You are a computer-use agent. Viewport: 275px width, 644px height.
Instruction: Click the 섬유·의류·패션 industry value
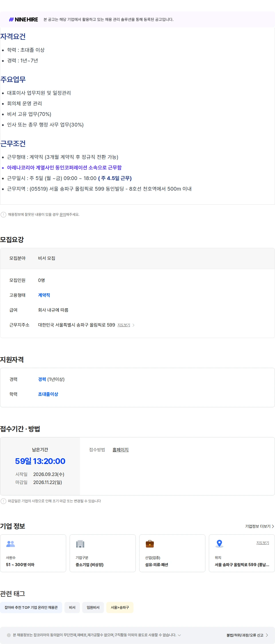coord(157,565)
